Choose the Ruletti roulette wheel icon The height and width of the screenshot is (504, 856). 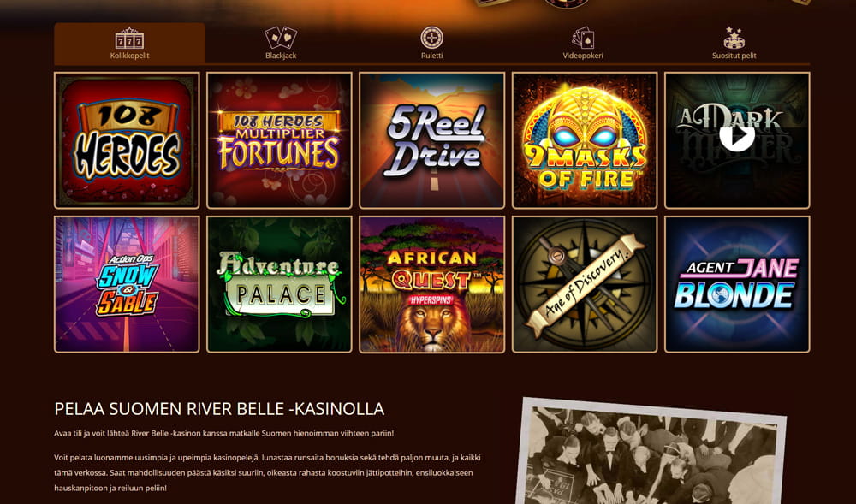[431, 38]
